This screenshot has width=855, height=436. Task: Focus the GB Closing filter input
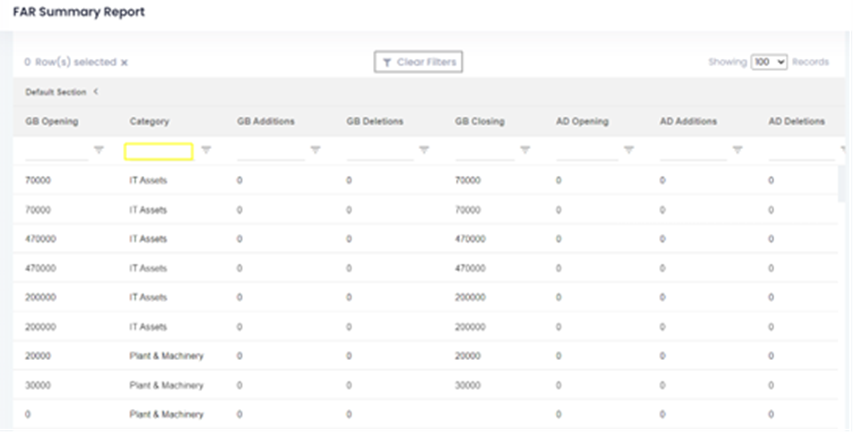485,151
